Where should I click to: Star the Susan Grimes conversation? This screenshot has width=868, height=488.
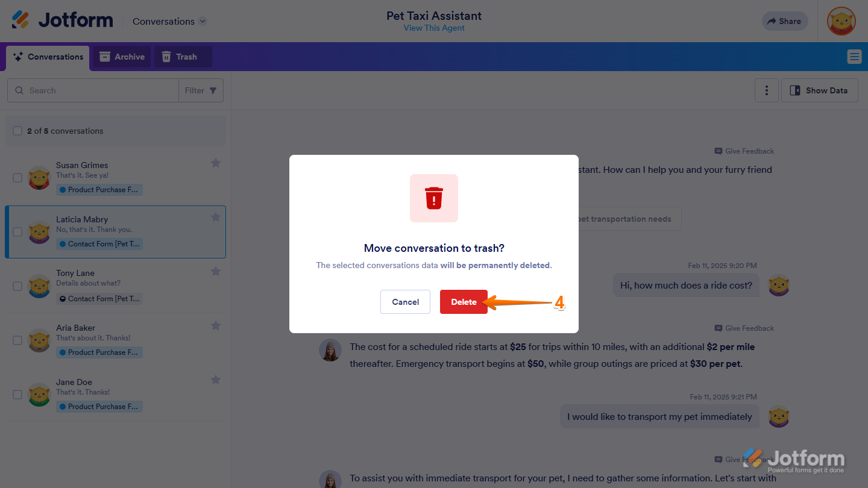(x=216, y=163)
